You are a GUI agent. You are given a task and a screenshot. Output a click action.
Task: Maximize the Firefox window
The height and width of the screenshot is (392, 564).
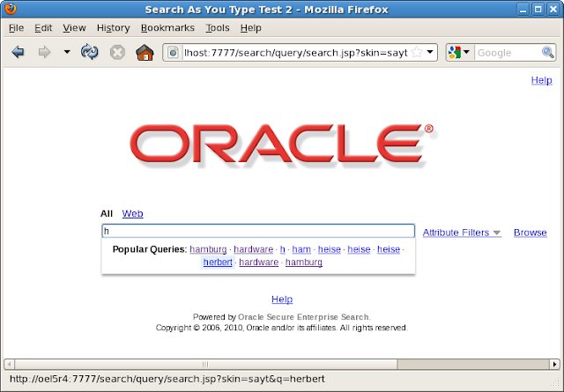coord(538,10)
